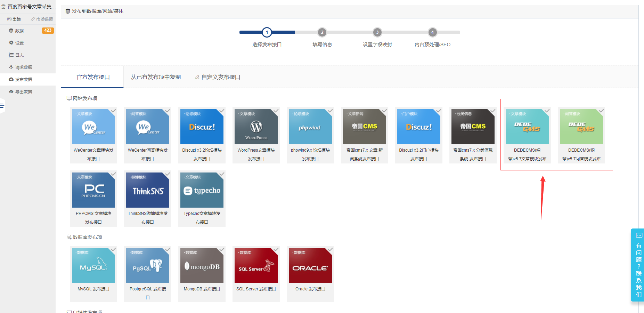Select WeCenter article module publish interface
The width and height of the screenshot is (644, 313).
coord(93,135)
